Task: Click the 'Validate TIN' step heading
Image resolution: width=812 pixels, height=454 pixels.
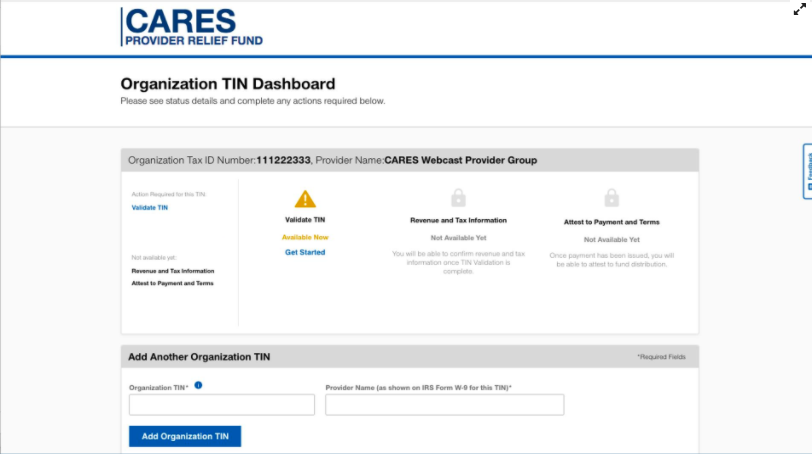Action: 305,219
